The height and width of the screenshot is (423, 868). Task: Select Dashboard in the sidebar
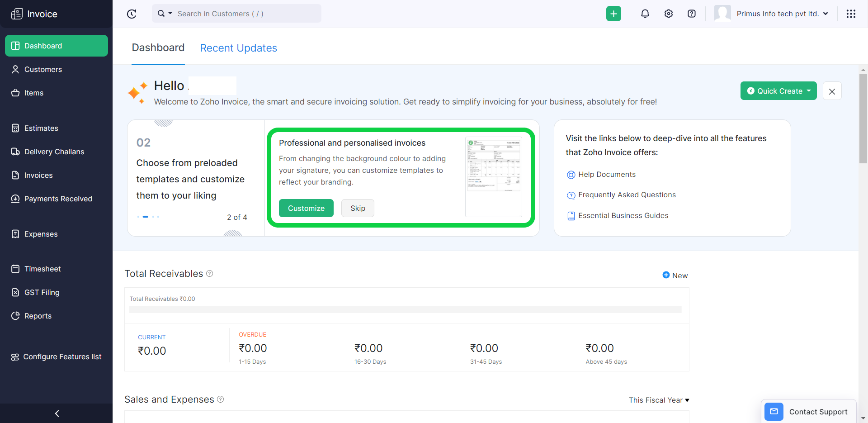click(x=57, y=46)
